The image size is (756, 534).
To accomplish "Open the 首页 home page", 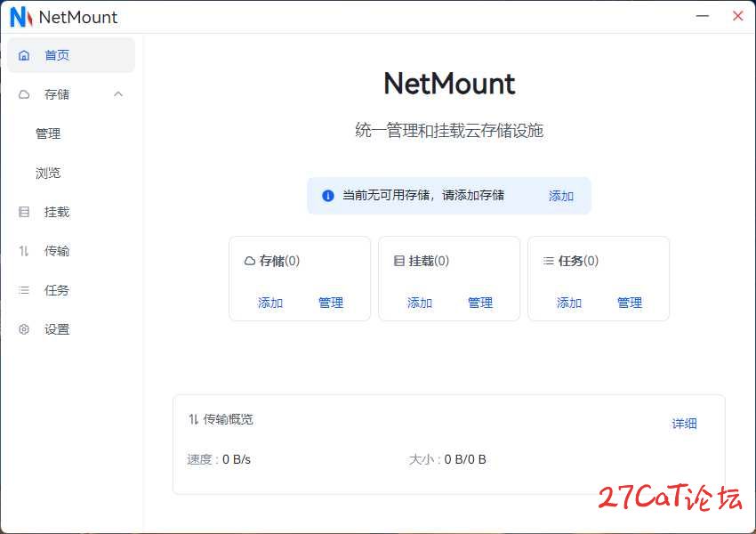I will [x=71, y=55].
